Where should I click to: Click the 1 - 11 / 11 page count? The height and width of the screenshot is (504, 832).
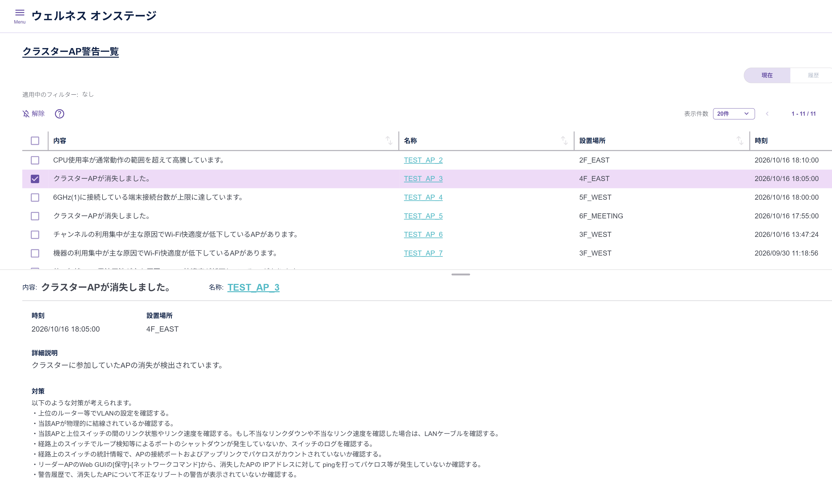(804, 114)
